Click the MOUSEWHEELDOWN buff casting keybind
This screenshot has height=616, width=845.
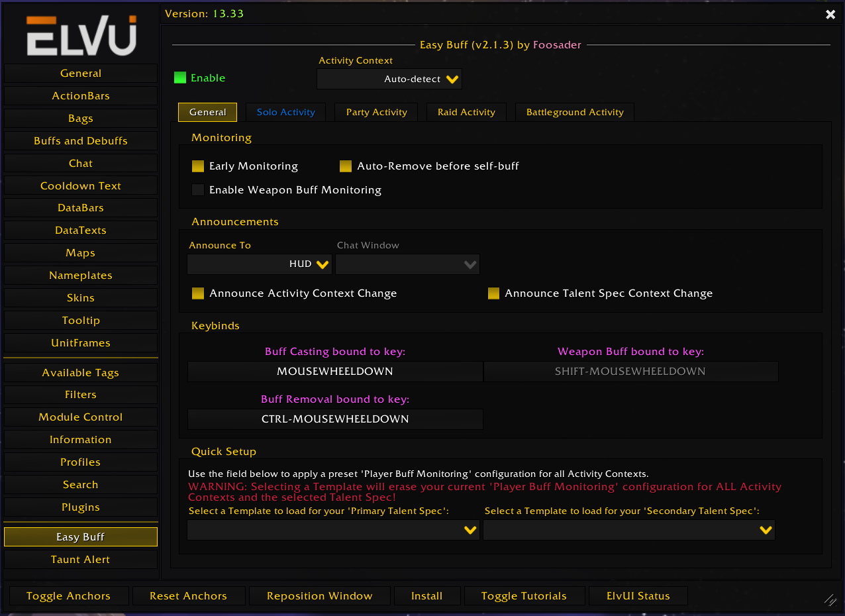tap(335, 372)
